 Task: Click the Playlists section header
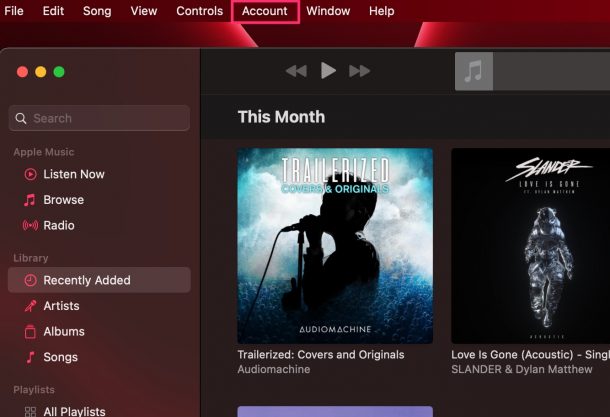pos(34,390)
